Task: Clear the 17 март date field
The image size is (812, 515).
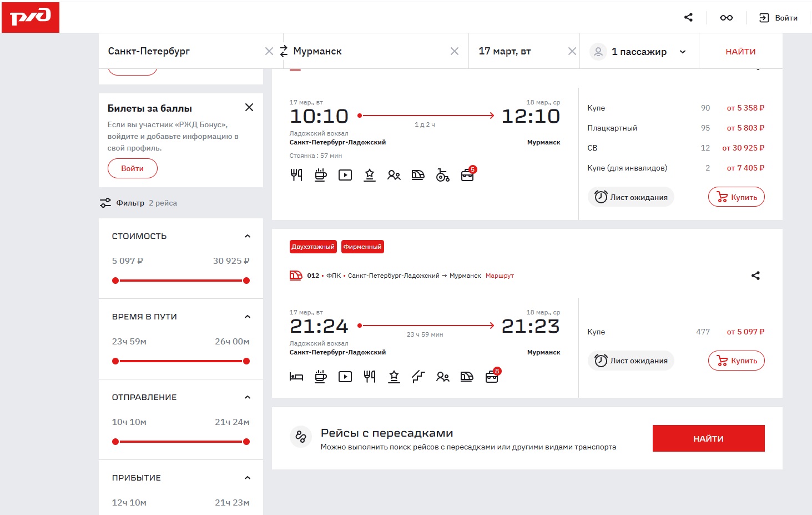Action: (x=572, y=51)
